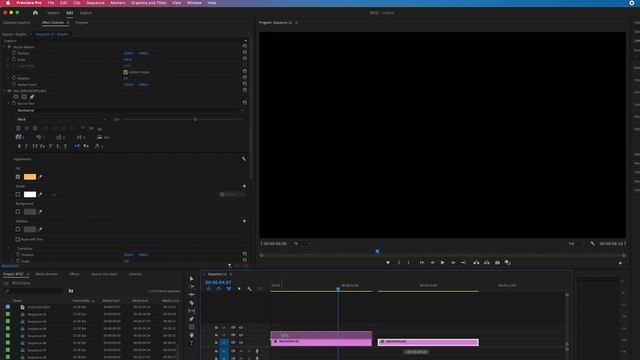Expand the Source Text property
The width and height of the screenshot is (640, 360).
tap(9, 103)
